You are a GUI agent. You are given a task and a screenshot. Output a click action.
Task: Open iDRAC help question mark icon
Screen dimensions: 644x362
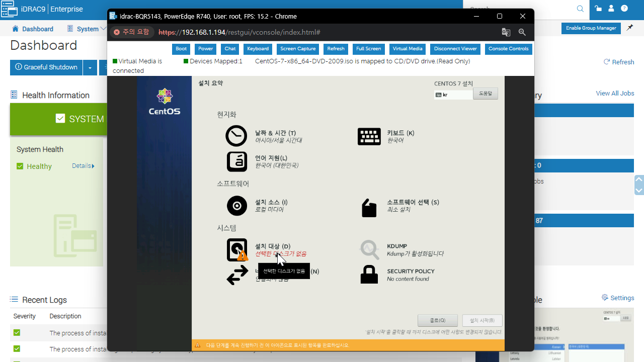(624, 9)
